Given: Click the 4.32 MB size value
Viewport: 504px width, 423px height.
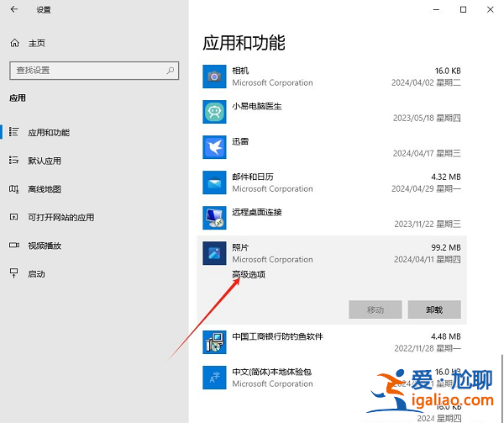Looking at the screenshot, I should coord(446,177).
